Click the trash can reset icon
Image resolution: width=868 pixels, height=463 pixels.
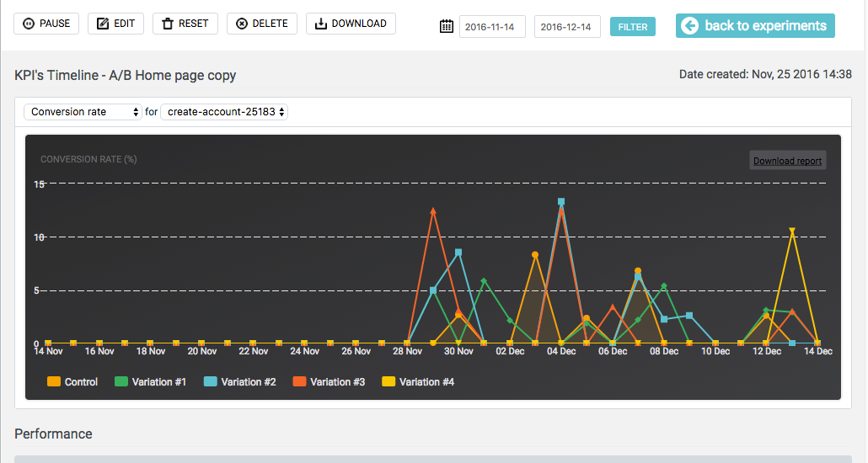(167, 24)
